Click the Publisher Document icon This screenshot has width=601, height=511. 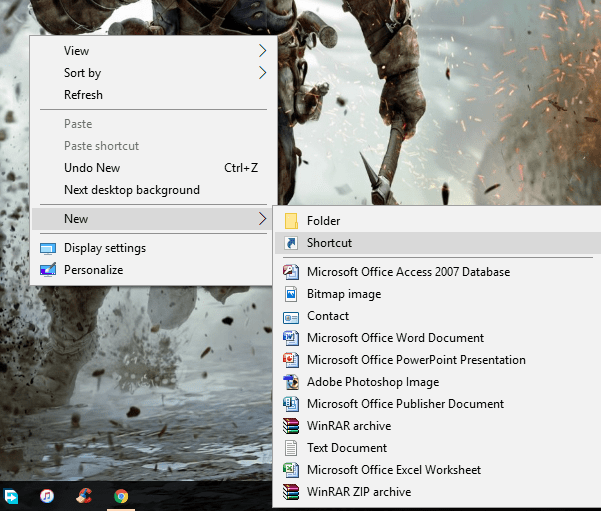pos(291,404)
